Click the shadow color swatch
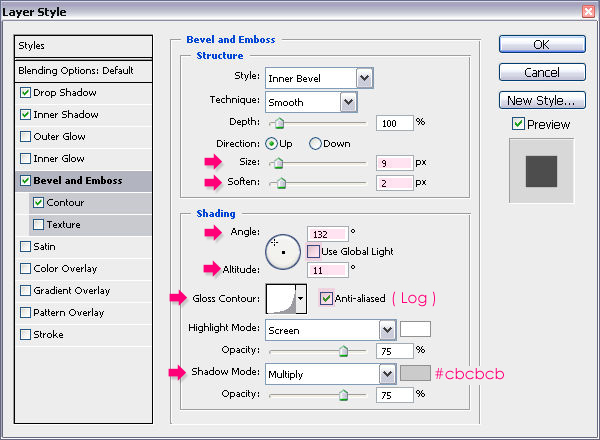The width and height of the screenshot is (600, 440). click(x=414, y=373)
